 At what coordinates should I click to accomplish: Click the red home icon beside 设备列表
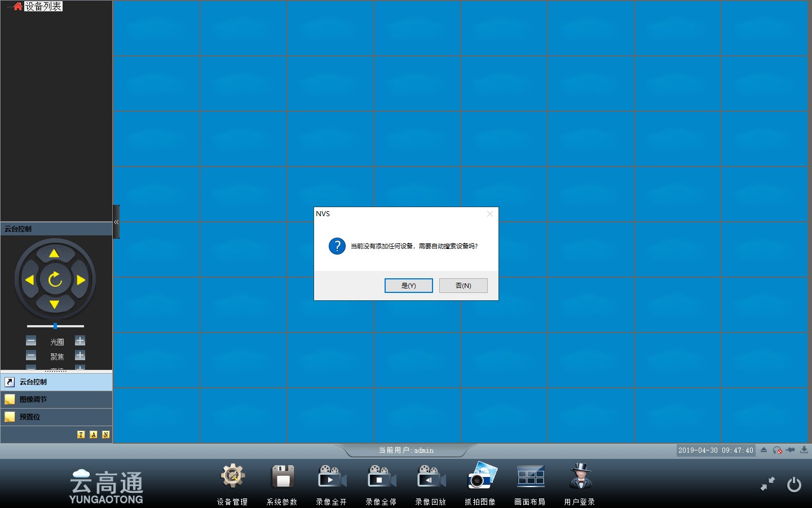pyautogui.click(x=18, y=6)
